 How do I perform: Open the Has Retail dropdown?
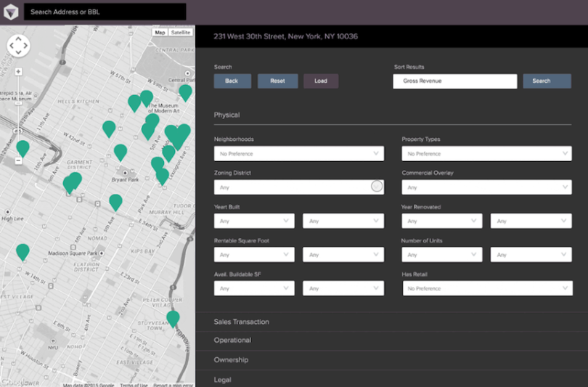click(488, 288)
